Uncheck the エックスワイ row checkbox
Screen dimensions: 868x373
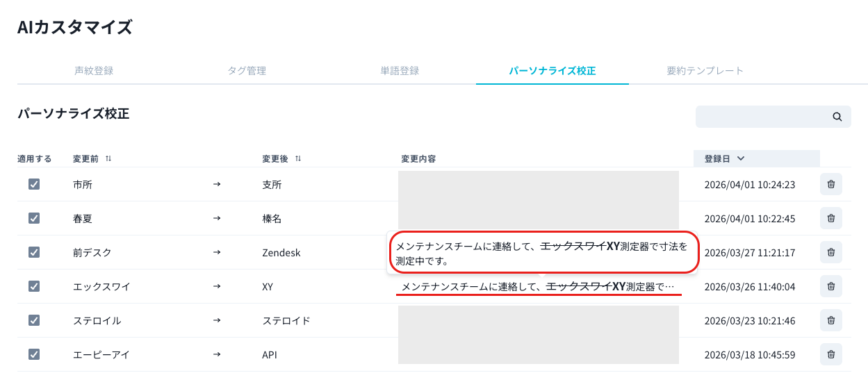(34, 286)
